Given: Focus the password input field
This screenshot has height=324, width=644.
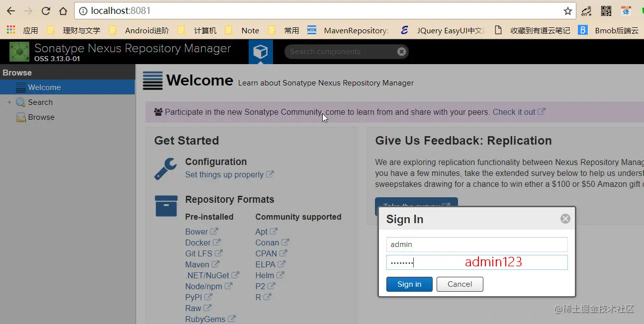Looking at the screenshot, I should pyautogui.click(x=477, y=262).
